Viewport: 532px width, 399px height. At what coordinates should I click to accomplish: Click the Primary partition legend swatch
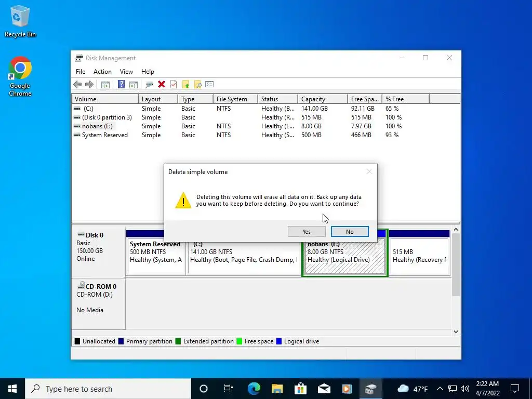(x=121, y=341)
